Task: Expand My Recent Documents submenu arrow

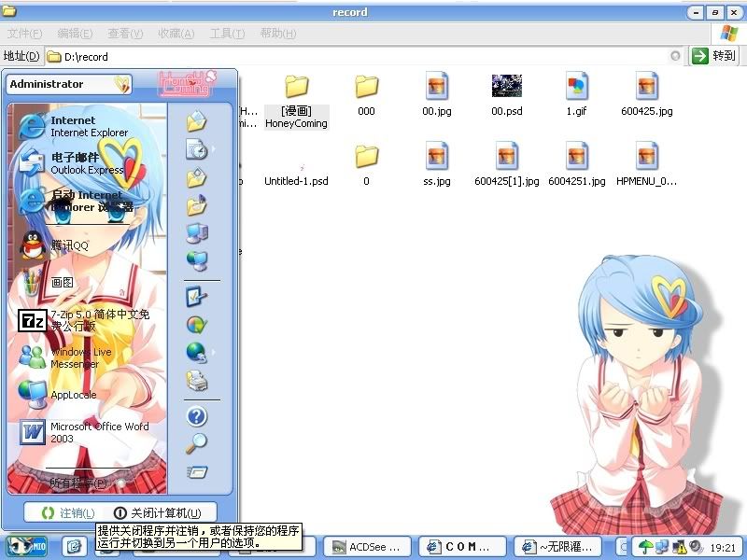Action: click(214, 149)
